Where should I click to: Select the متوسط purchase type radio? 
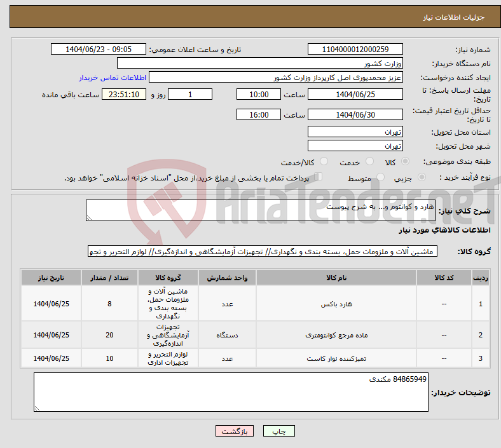(380, 177)
